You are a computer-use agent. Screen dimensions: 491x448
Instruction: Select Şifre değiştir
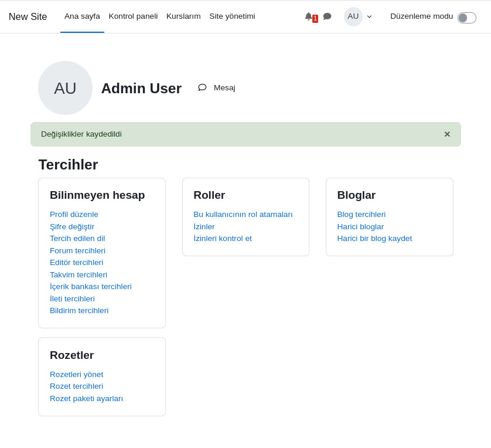coord(72,226)
